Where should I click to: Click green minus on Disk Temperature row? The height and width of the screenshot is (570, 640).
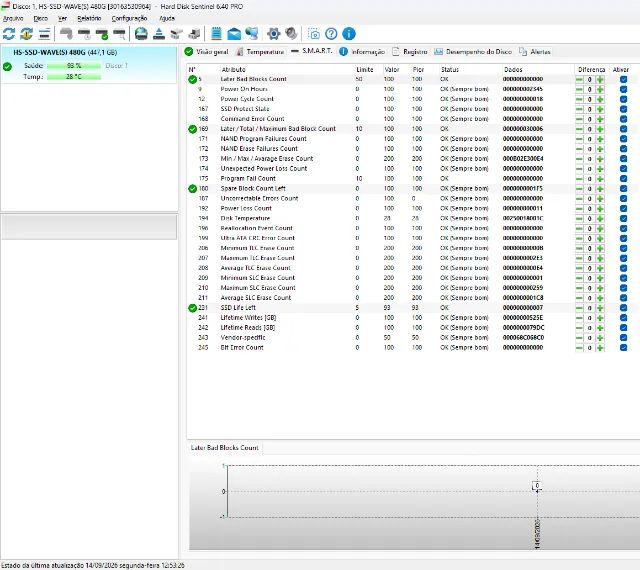pyautogui.click(x=579, y=218)
